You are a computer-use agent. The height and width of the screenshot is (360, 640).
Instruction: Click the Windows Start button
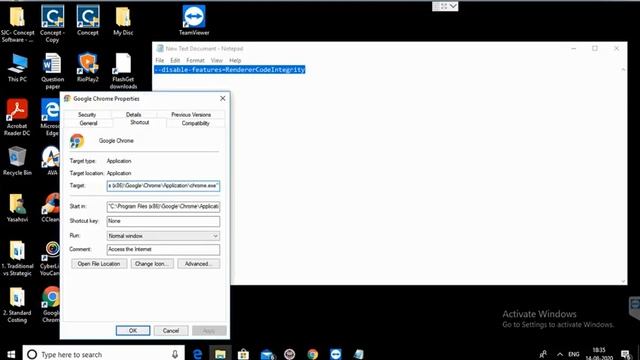(x=11, y=354)
